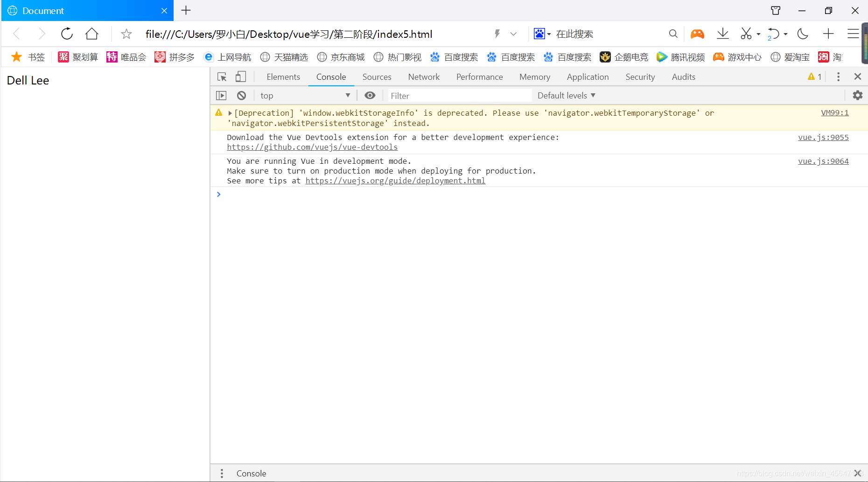Open the dropdown arrow beside scissors icon

click(758, 34)
